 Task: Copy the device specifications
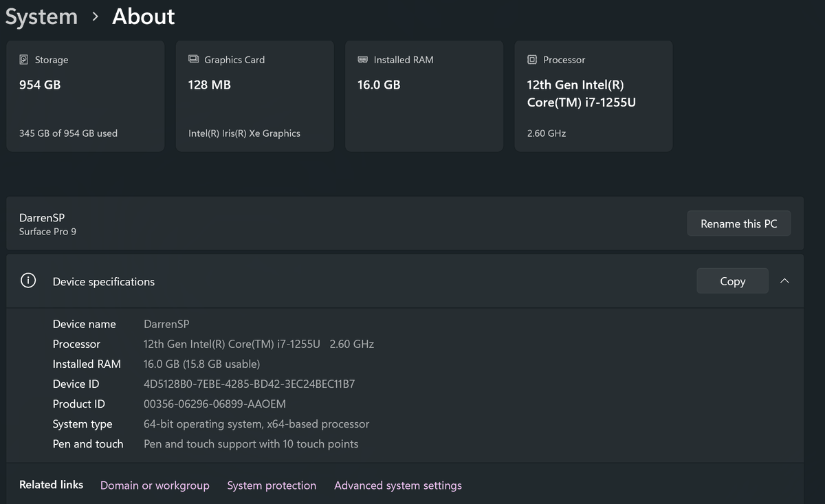[x=732, y=281]
